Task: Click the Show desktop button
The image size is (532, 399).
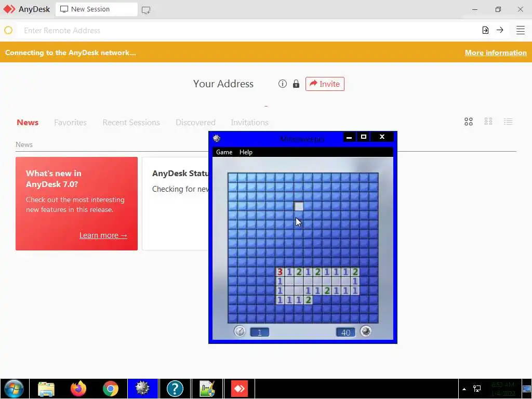Action: 527,389
